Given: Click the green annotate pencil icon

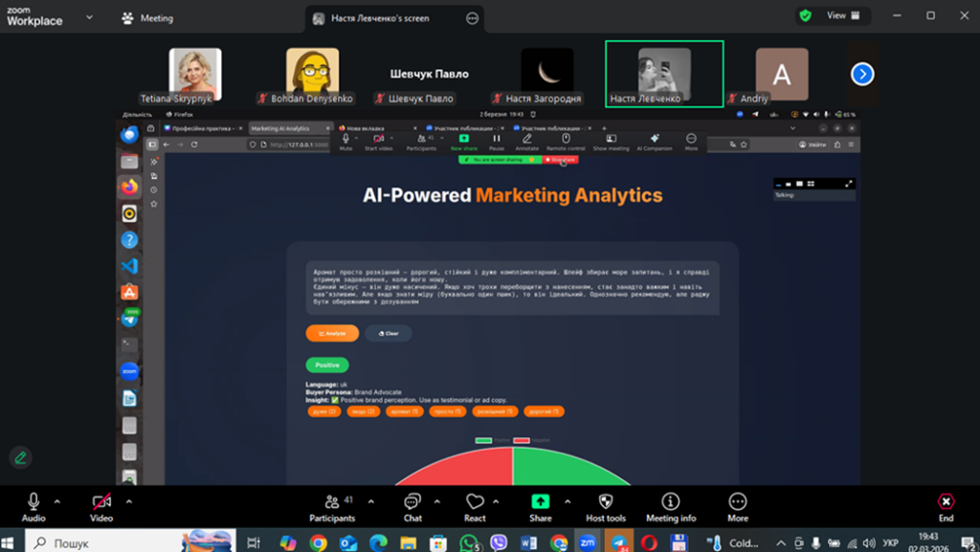Looking at the screenshot, I should click(x=21, y=457).
